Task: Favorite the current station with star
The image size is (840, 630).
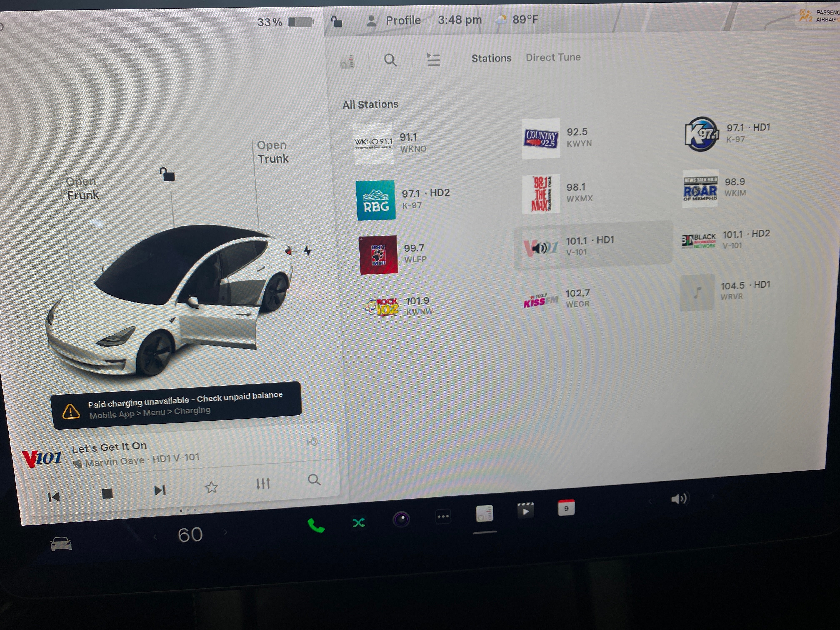Action: coord(211,487)
